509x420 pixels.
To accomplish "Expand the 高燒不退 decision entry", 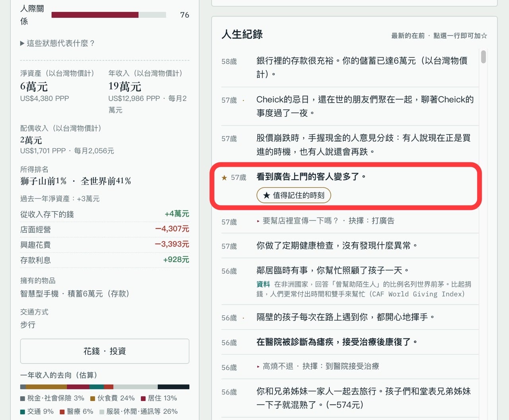I will 318,366.
